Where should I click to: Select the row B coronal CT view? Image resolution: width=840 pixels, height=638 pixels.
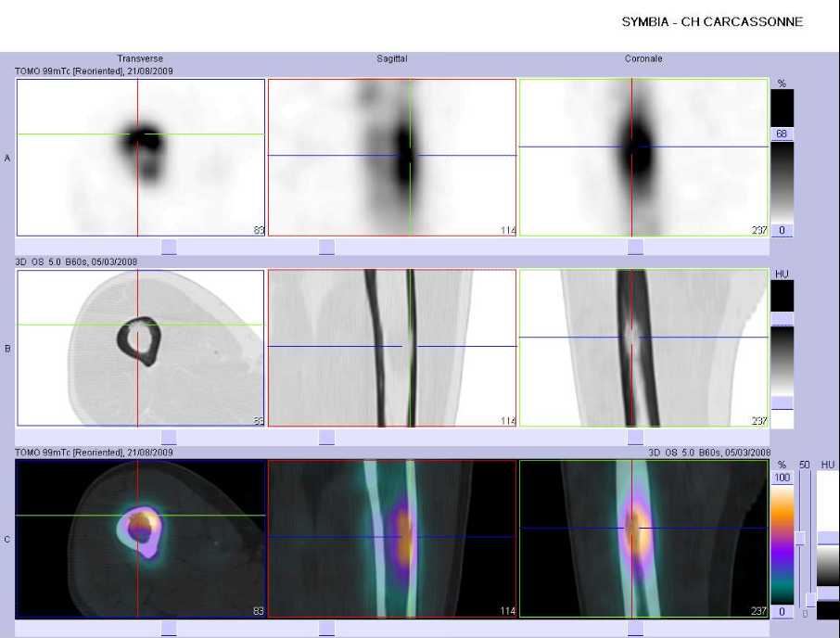pyautogui.click(x=644, y=348)
